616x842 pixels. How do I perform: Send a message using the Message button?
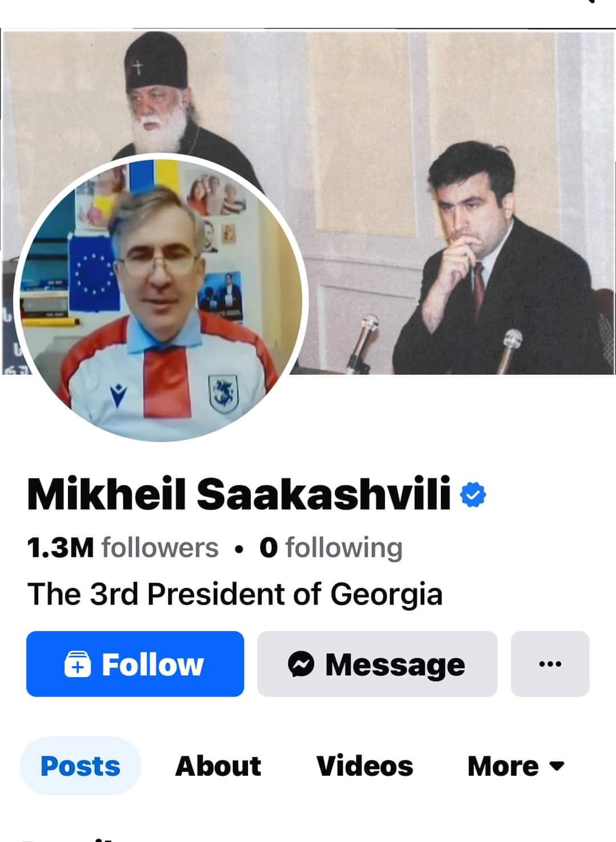(x=377, y=663)
